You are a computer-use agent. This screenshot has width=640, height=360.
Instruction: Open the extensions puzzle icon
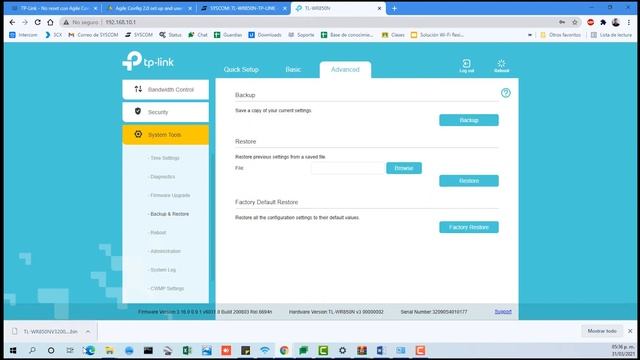pos(603,22)
